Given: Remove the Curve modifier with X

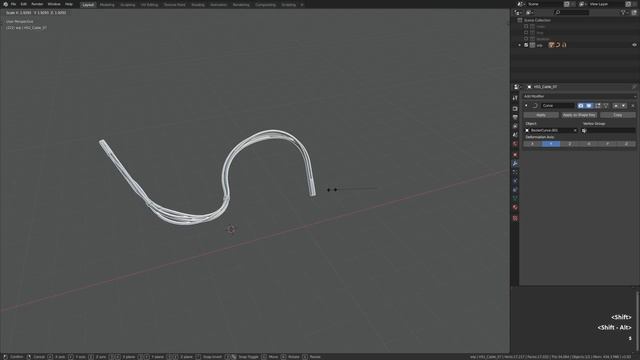Looking at the screenshot, I should [x=633, y=106].
